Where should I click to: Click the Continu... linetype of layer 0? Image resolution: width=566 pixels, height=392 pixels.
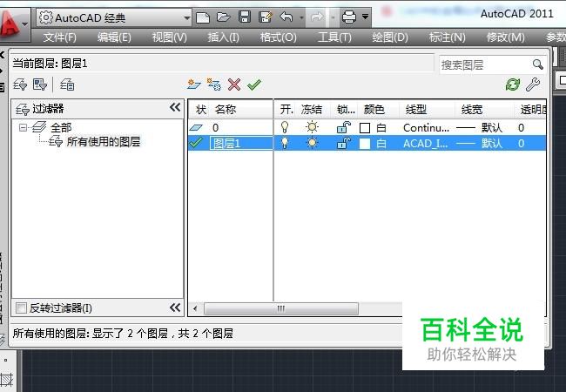click(x=427, y=127)
